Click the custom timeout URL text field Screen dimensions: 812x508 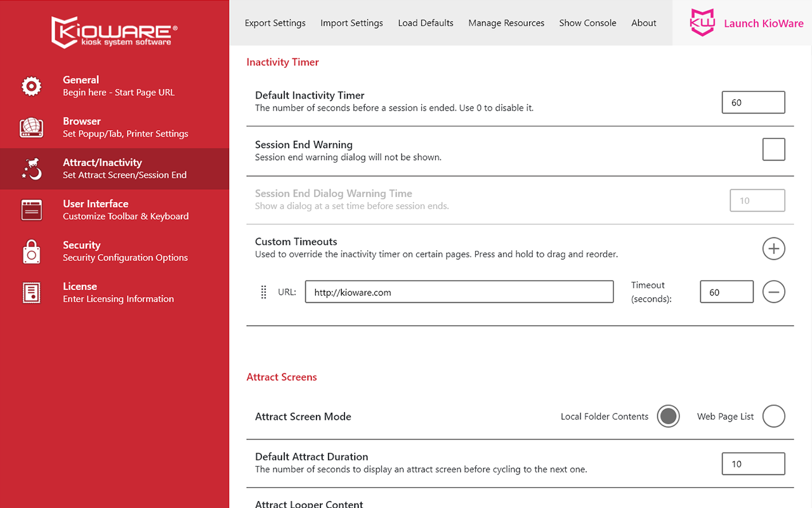point(459,292)
